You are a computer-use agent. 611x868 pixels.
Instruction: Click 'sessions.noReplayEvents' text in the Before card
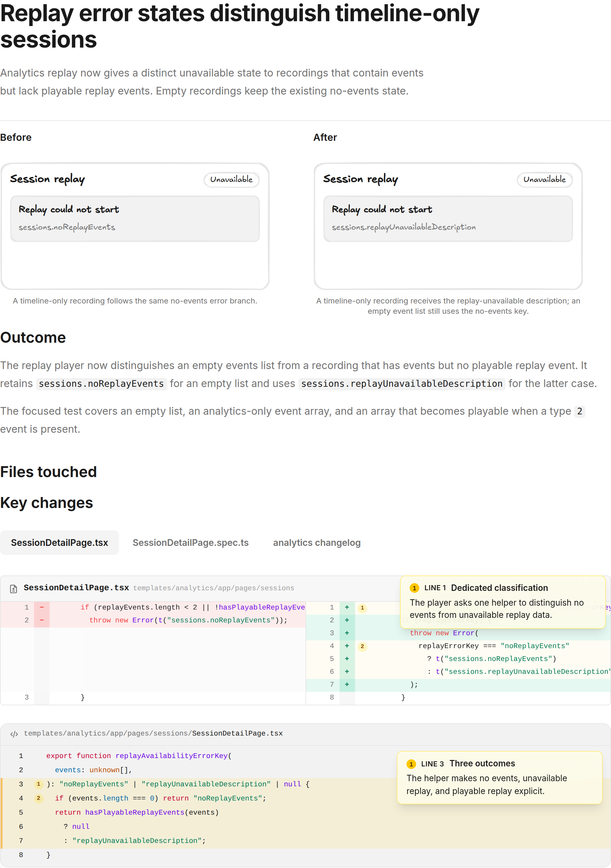[67, 227]
